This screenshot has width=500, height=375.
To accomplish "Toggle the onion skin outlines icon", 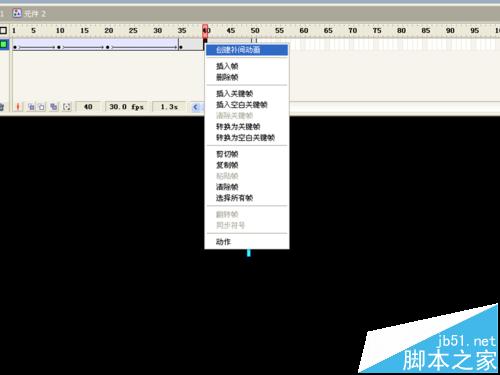I will [41, 107].
